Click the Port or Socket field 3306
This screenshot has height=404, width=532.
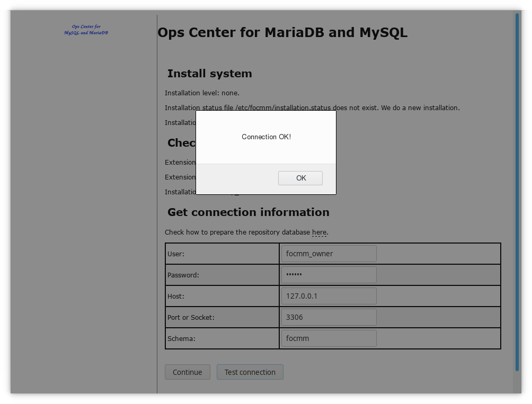329,317
